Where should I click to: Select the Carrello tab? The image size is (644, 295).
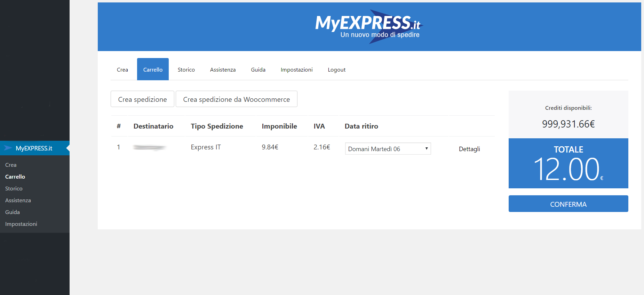[153, 69]
